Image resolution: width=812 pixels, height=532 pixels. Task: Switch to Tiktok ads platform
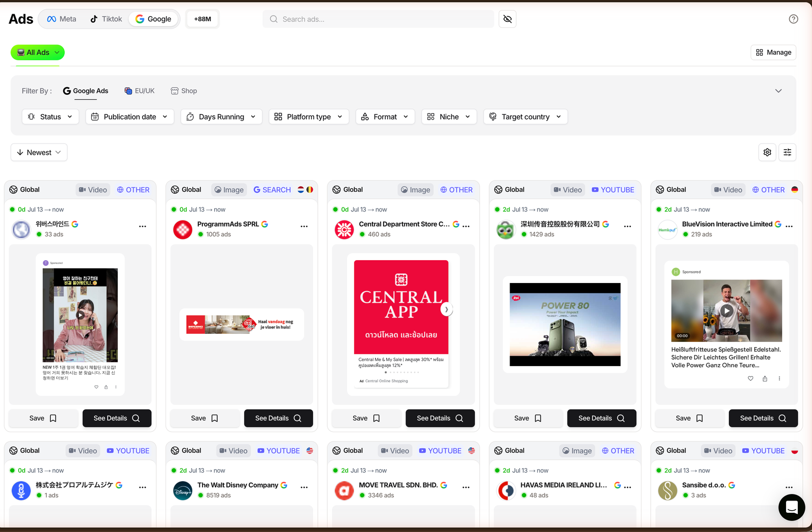[106, 19]
